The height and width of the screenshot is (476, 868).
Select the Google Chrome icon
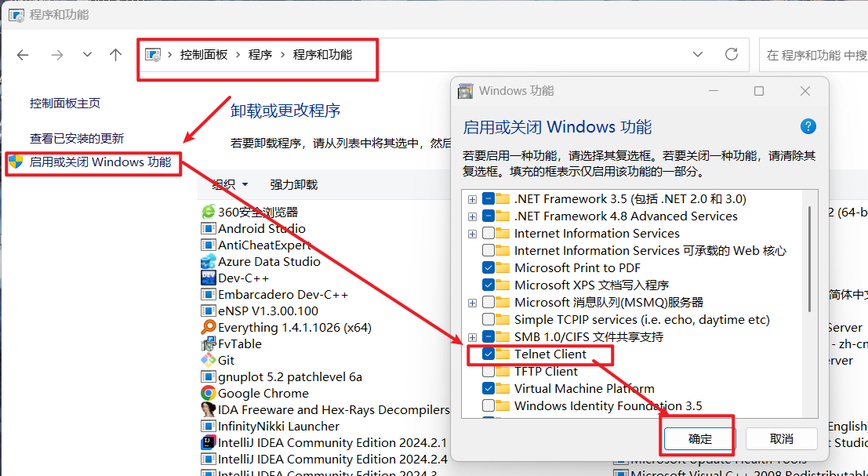pyautogui.click(x=208, y=393)
